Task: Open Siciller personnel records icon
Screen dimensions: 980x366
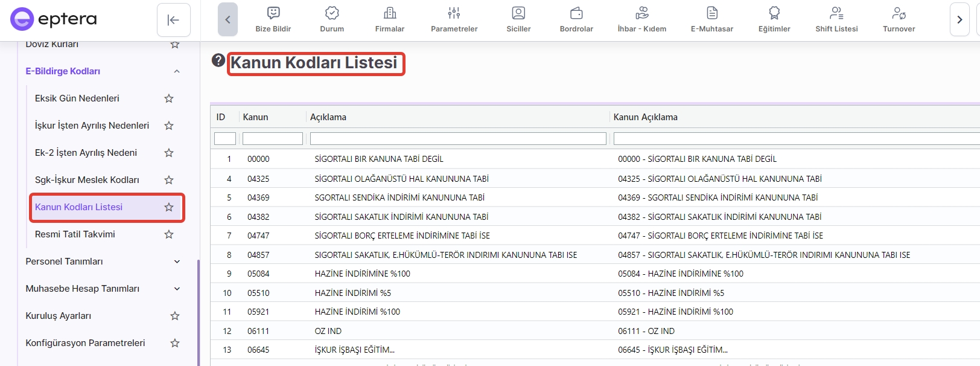Action: 518,13
